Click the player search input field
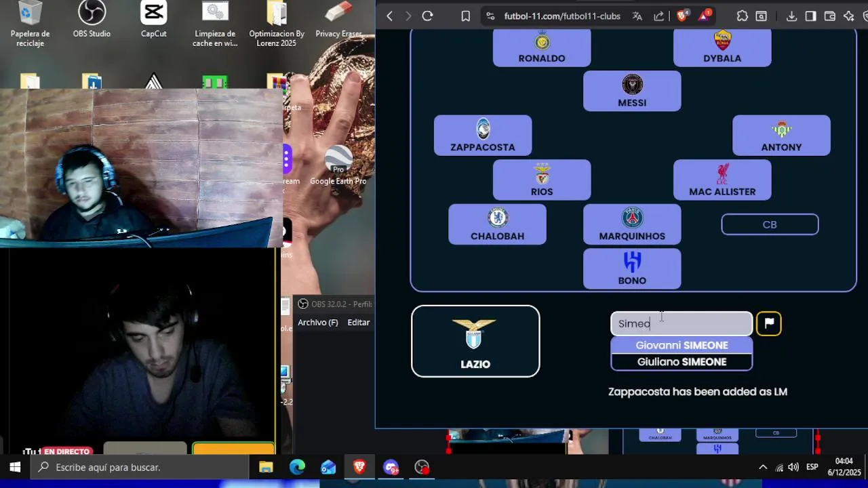 pyautogui.click(x=682, y=323)
